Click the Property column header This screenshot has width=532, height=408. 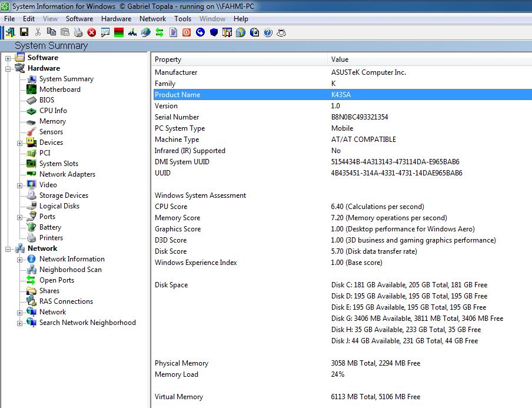[240, 59]
